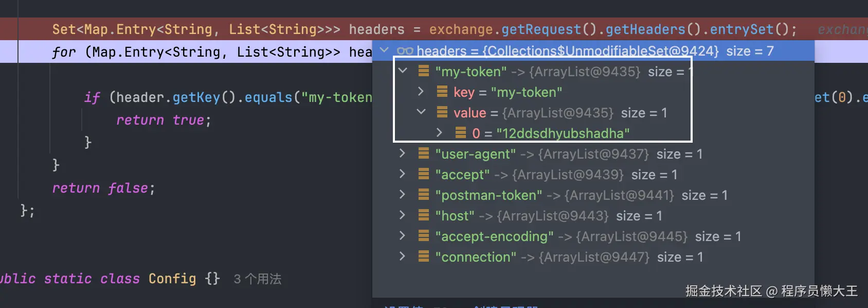This screenshot has width=868, height=308.
Task: Expand the "host" header entry
Action: click(402, 215)
